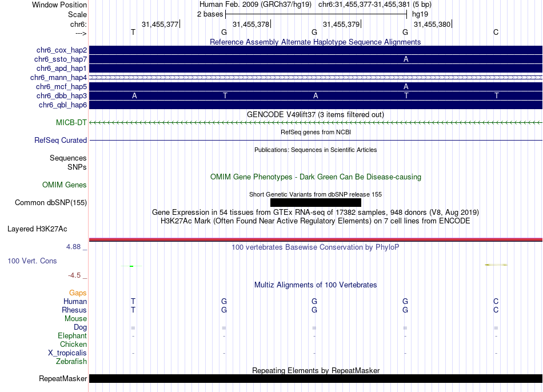The height and width of the screenshot is (392, 543).
Task: Select chr6_qbl_hap6 haplotype label
Action: pos(63,105)
